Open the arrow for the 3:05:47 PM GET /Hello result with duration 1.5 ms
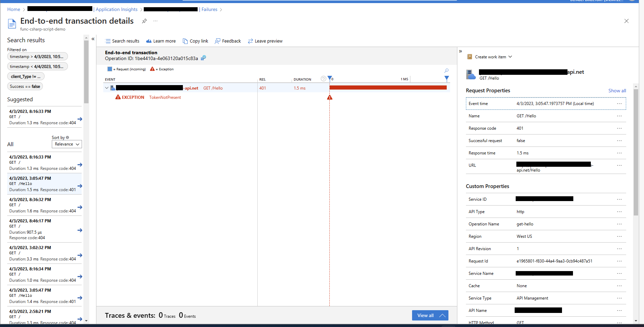This screenshot has width=644, height=327. tap(80, 186)
